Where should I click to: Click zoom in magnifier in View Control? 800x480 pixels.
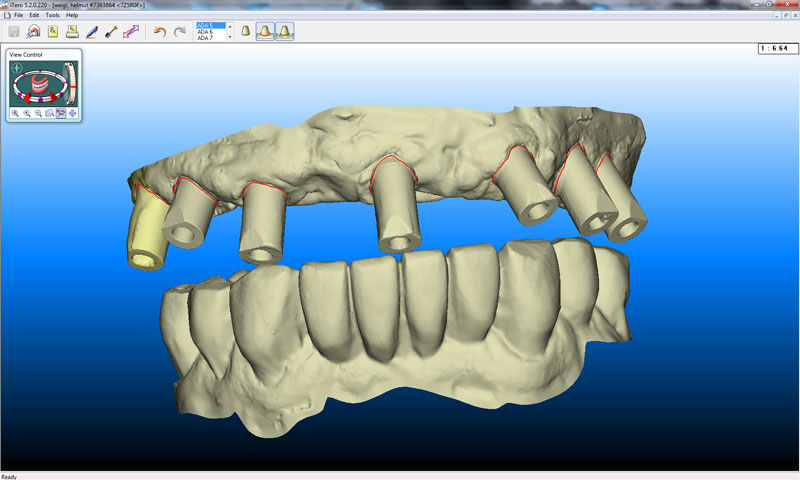[x=17, y=113]
